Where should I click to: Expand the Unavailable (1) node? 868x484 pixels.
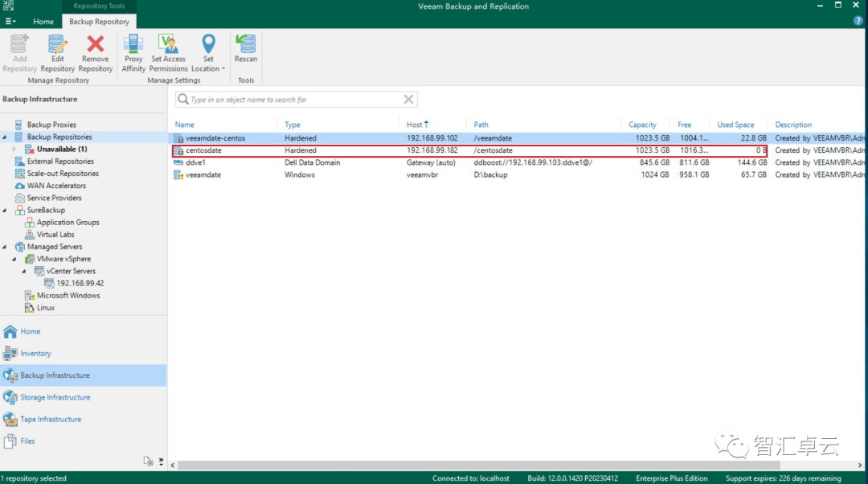(14, 149)
